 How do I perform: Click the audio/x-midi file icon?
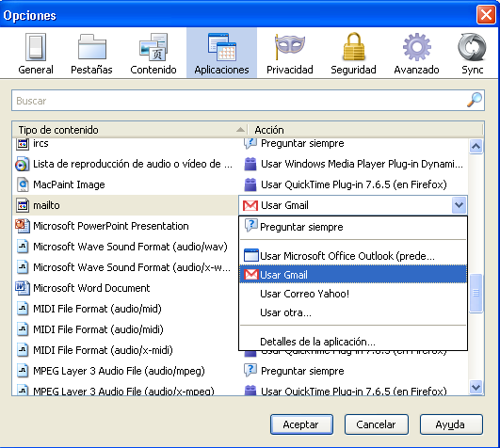click(23, 350)
